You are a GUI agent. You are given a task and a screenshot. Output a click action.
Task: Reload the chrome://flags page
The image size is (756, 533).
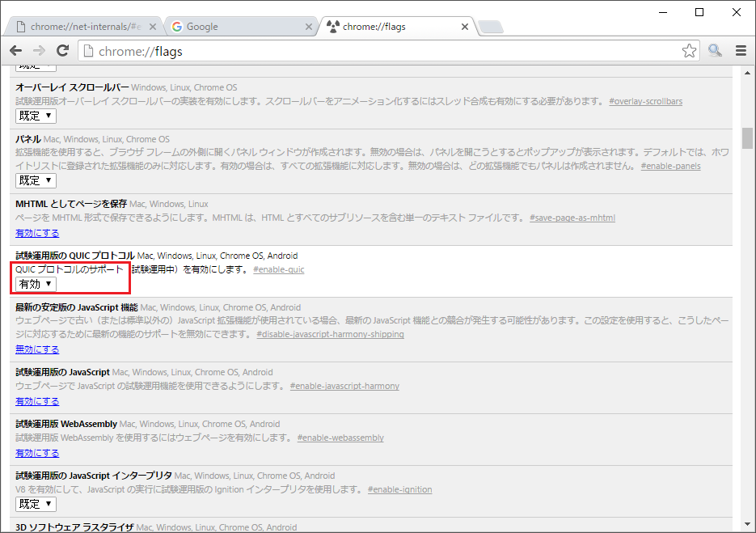coord(62,51)
